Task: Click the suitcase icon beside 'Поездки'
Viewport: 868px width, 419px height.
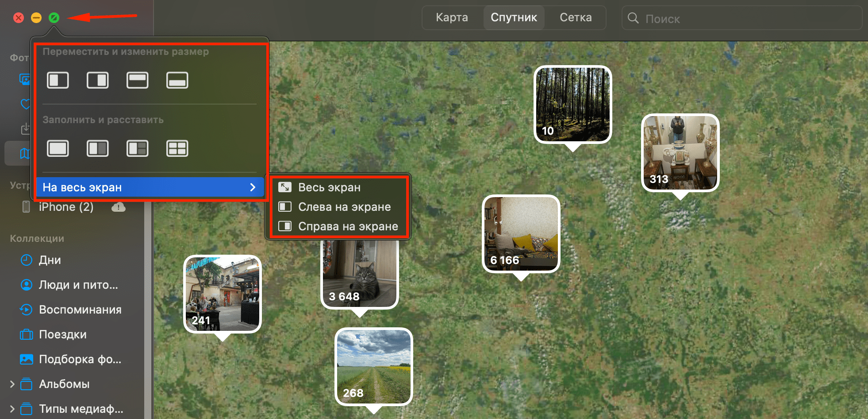Action: coord(27,334)
